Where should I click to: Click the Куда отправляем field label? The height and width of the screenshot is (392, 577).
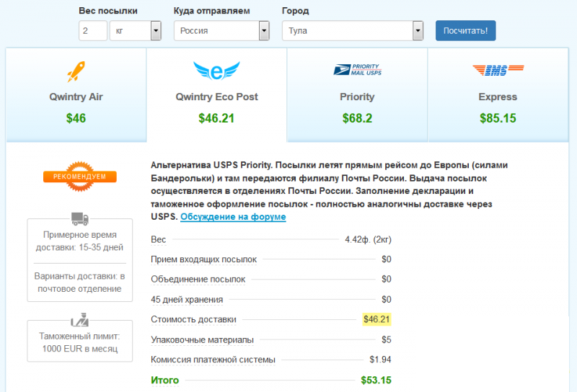211,11
